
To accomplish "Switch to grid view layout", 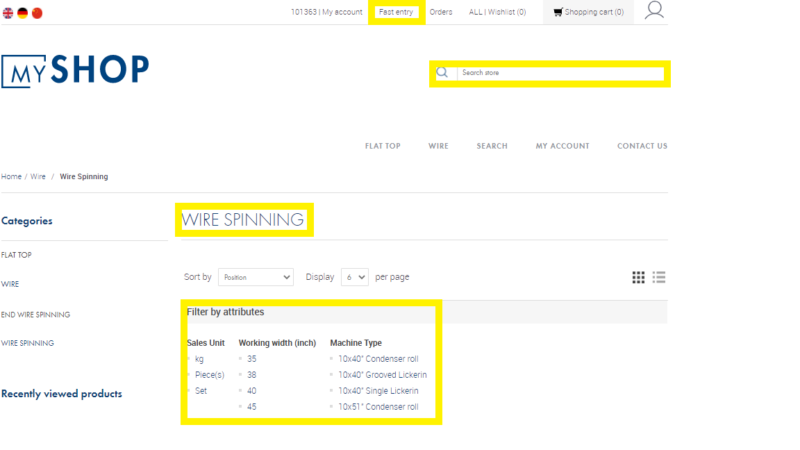I will [638, 277].
